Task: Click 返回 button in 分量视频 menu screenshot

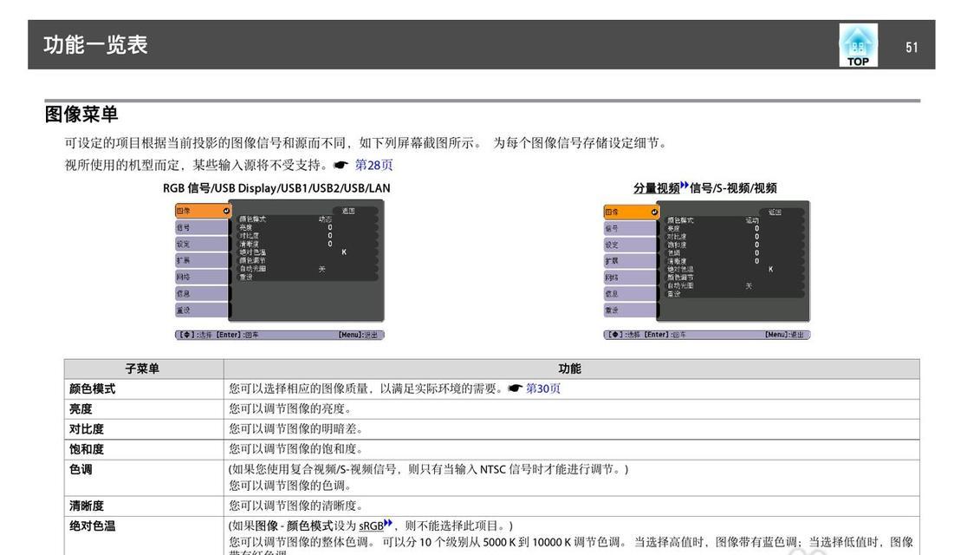Action: pyautogui.click(x=781, y=212)
